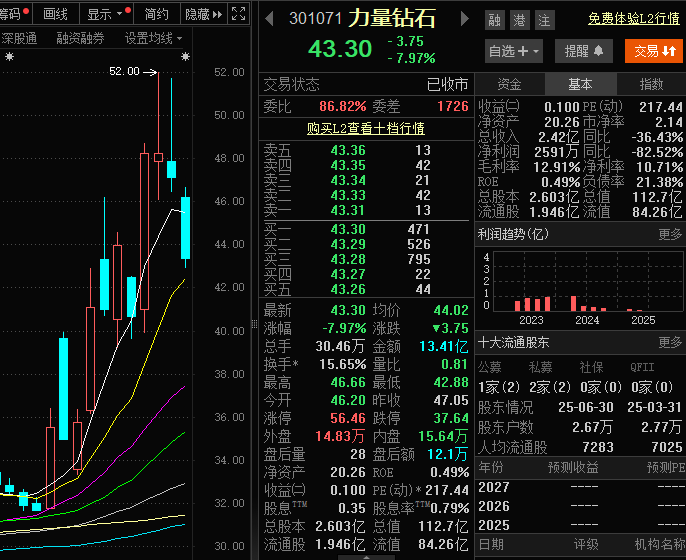Image resolution: width=686 pixels, height=560 pixels.
Task: Click the 换手 value 15.65%
Action: pos(343,364)
